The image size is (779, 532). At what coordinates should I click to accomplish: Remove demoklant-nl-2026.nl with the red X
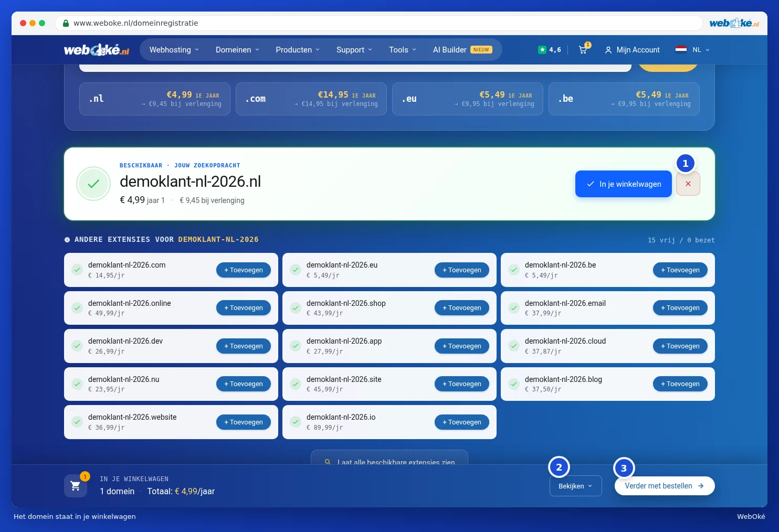688,184
